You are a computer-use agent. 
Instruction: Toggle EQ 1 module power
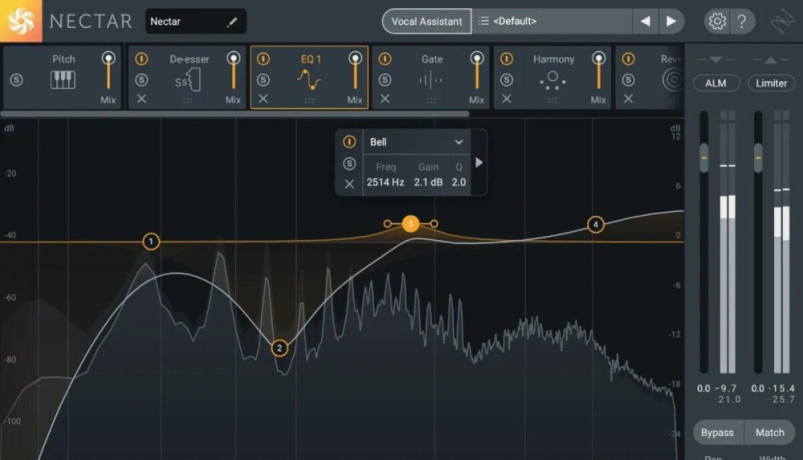click(x=263, y=59)
